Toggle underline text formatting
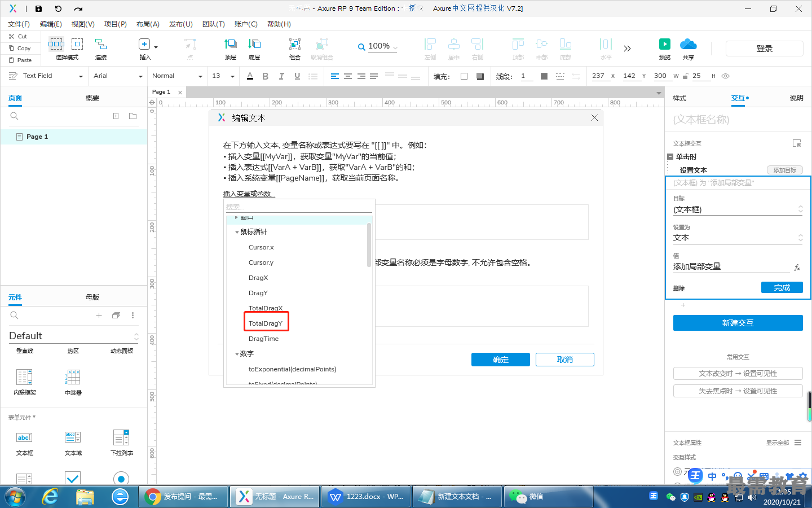Image resolution: width=812 pixels, height=508 pixels. [297, 76]
